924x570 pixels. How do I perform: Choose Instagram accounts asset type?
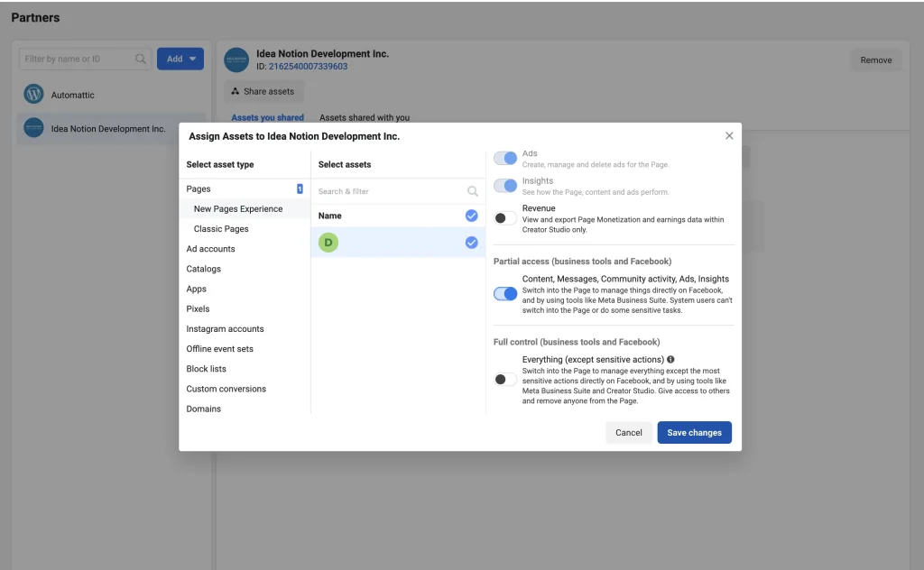[x=225, y=329]
